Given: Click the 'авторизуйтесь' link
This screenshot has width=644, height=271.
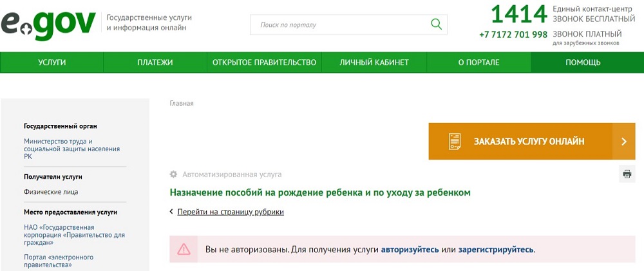Looking at the screenshot, I should pos(410,249).
